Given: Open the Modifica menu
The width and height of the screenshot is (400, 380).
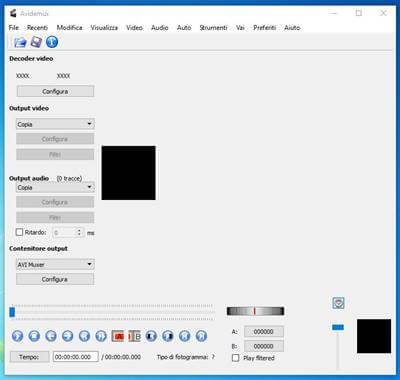Looking at the screenshot, I should [69, 28].
